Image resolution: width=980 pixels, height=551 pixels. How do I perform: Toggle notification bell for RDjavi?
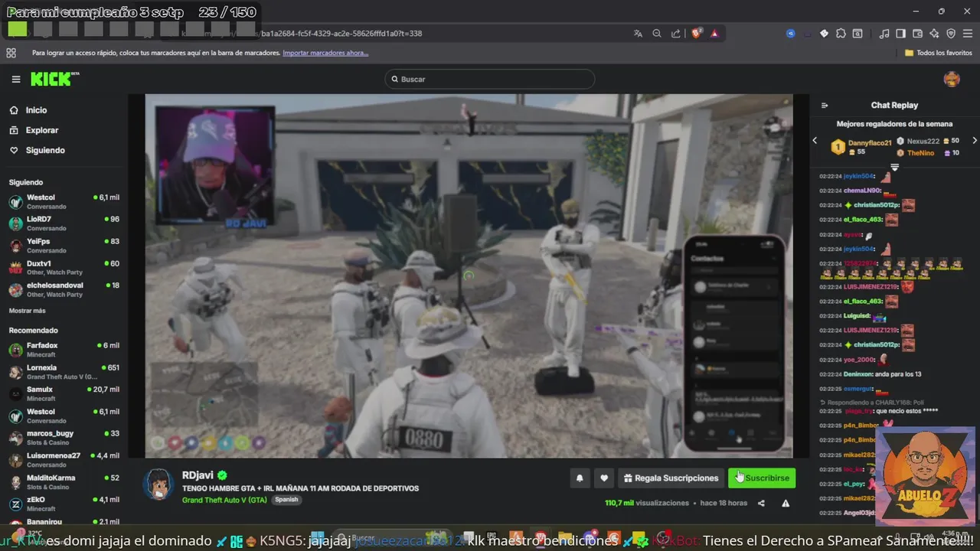coord(580,478)
